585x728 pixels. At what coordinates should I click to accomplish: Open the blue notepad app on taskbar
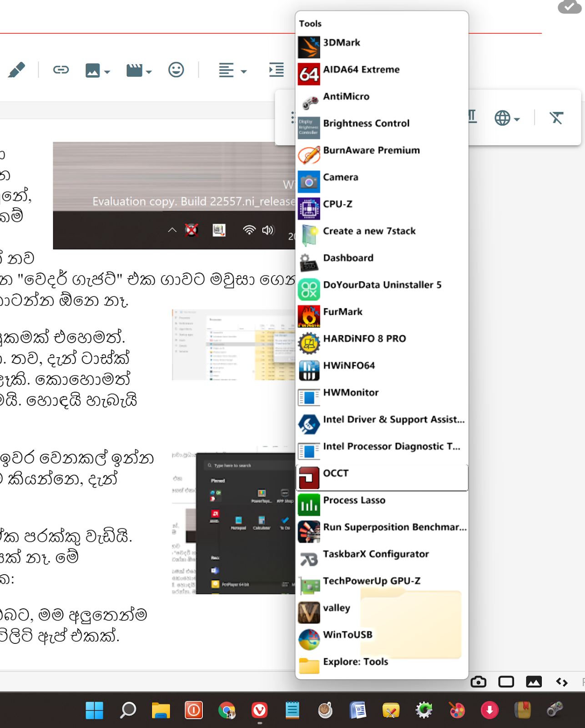point(292,710)
